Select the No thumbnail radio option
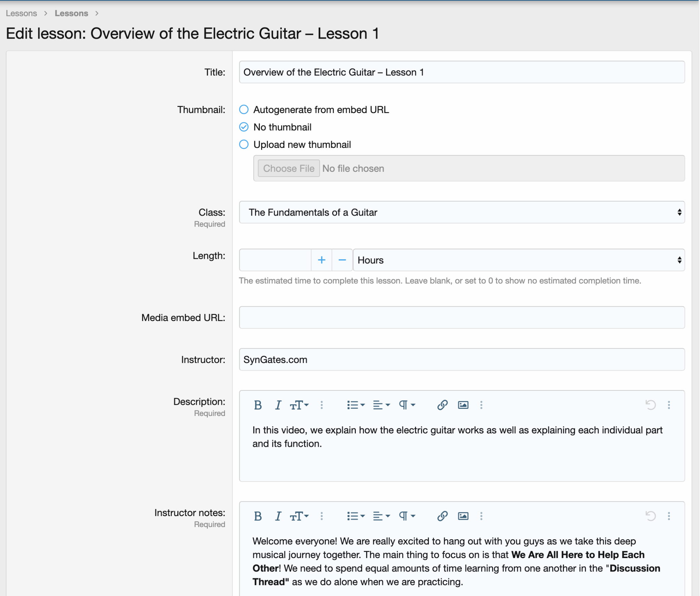 244,127
